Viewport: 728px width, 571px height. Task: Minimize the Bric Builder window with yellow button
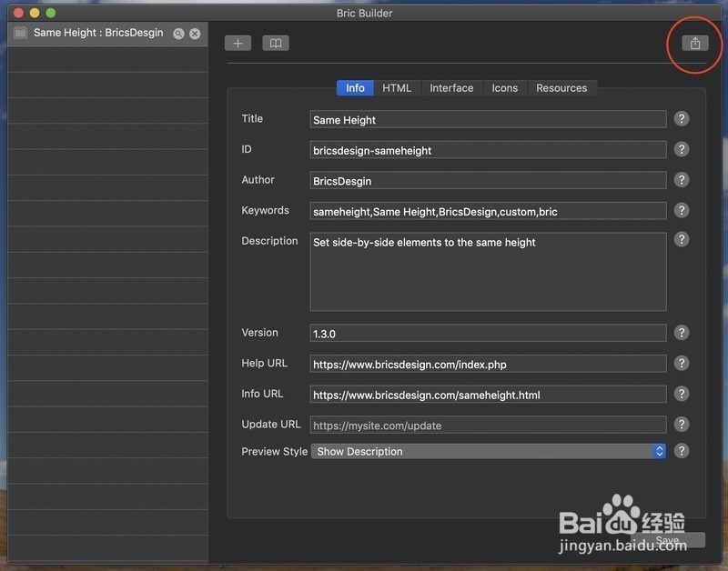(x=35, y=13)
